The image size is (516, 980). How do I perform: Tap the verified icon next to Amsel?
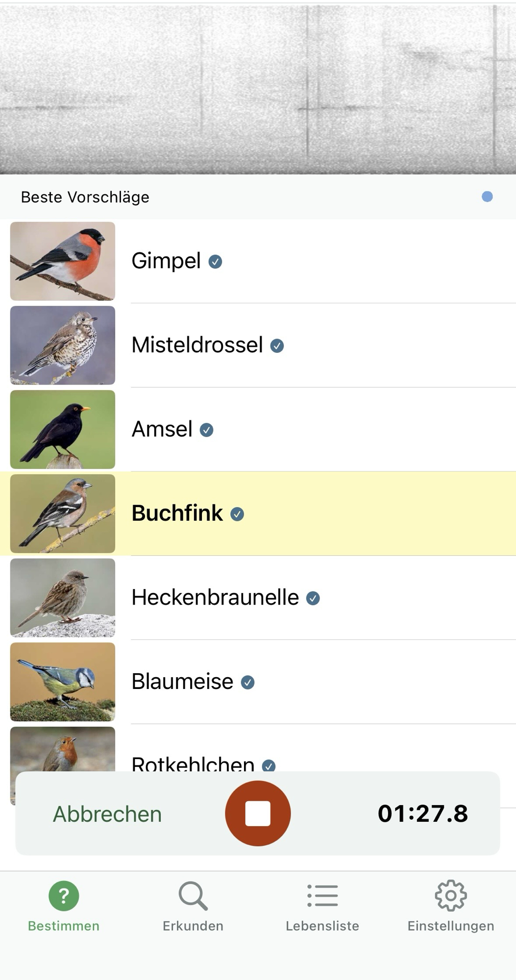pyautogui.click(x=207, y=430)
